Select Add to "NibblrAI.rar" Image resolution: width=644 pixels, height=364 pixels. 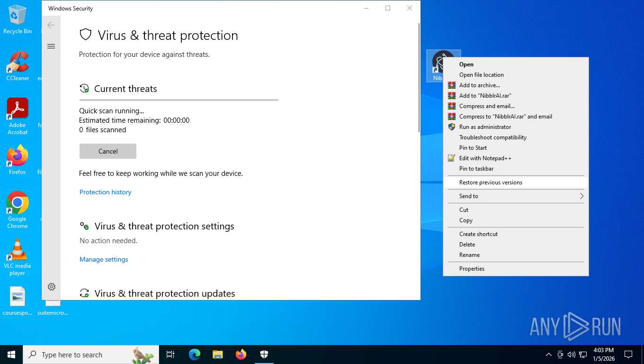tap(516, 96)
